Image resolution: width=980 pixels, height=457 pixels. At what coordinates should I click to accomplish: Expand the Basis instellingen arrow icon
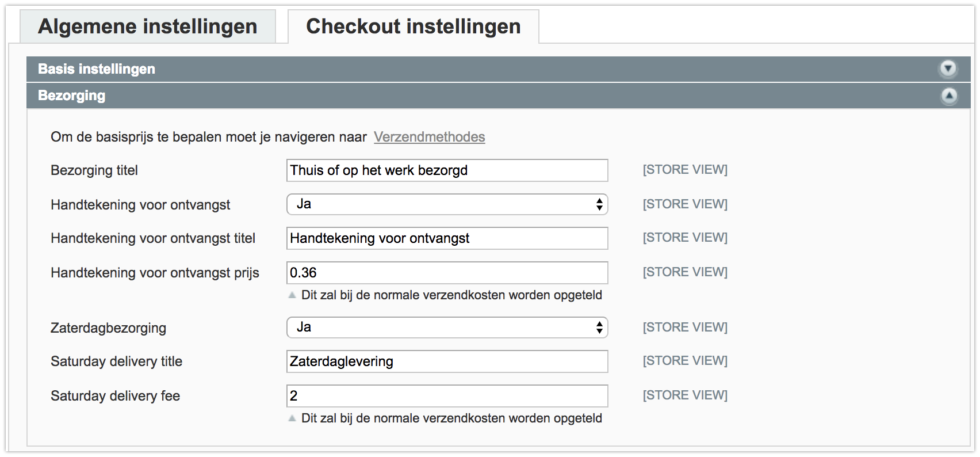948,69
